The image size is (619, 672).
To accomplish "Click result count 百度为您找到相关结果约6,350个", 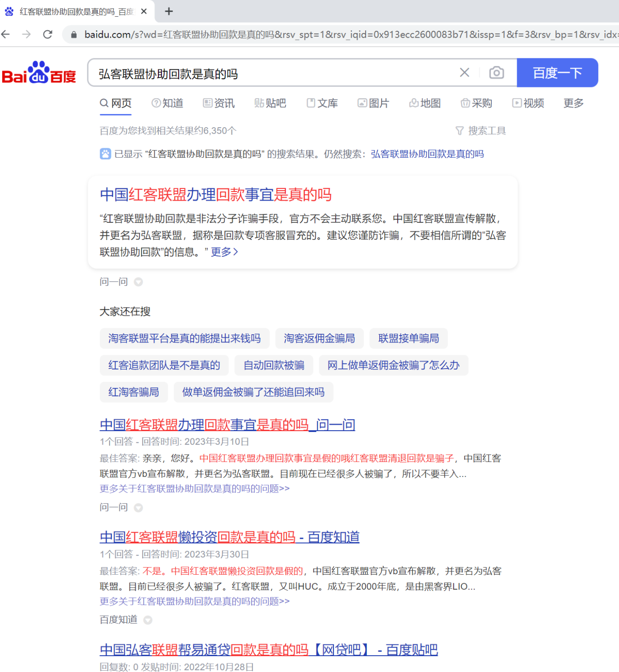I will coord(168,131).
